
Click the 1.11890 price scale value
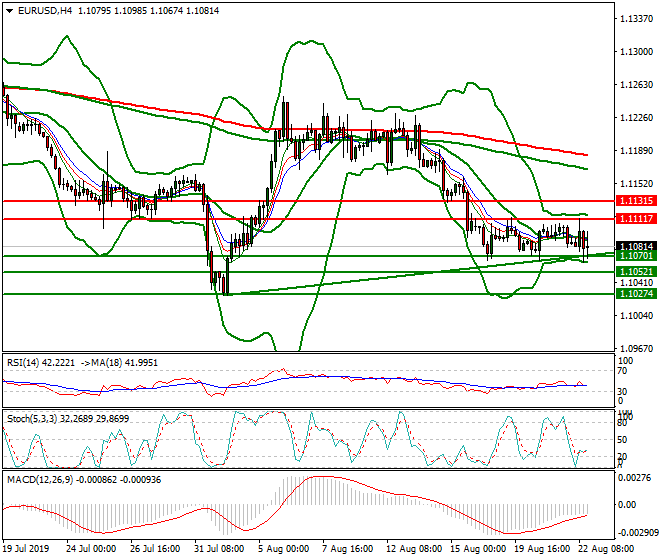point(637,151)
